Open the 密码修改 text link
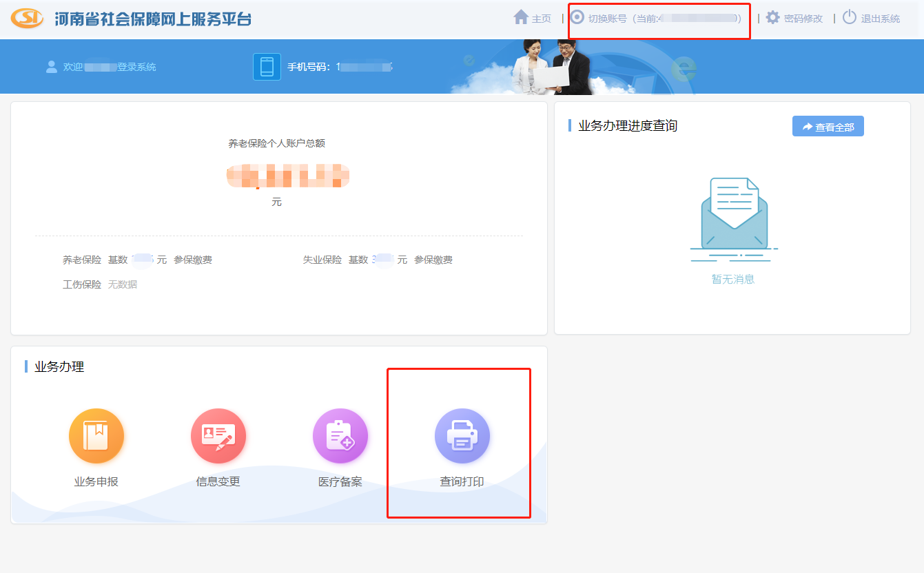 pos(803,19)
